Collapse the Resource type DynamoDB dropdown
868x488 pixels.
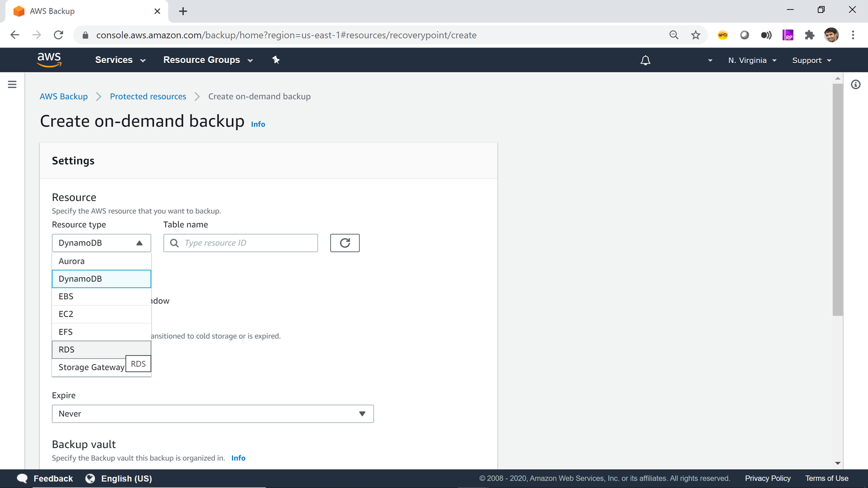(x=101, y=243)
